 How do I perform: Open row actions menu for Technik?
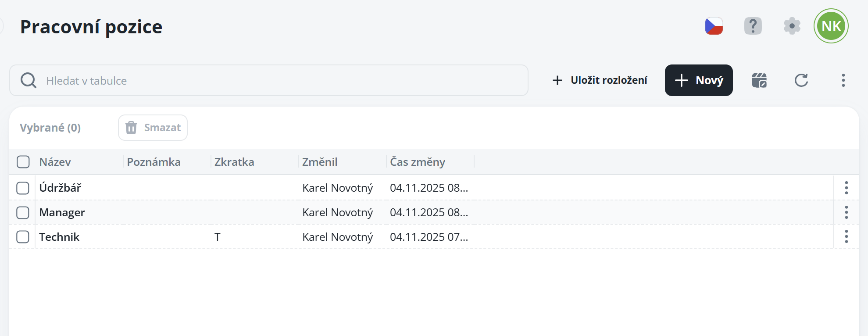(x=846, y=237)
